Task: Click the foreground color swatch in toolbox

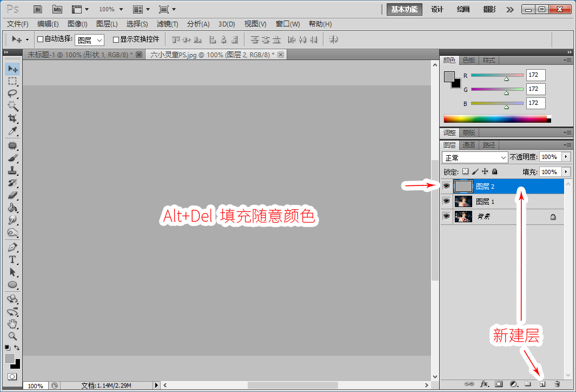Action: pyautogui.click(x=9, y=358)
